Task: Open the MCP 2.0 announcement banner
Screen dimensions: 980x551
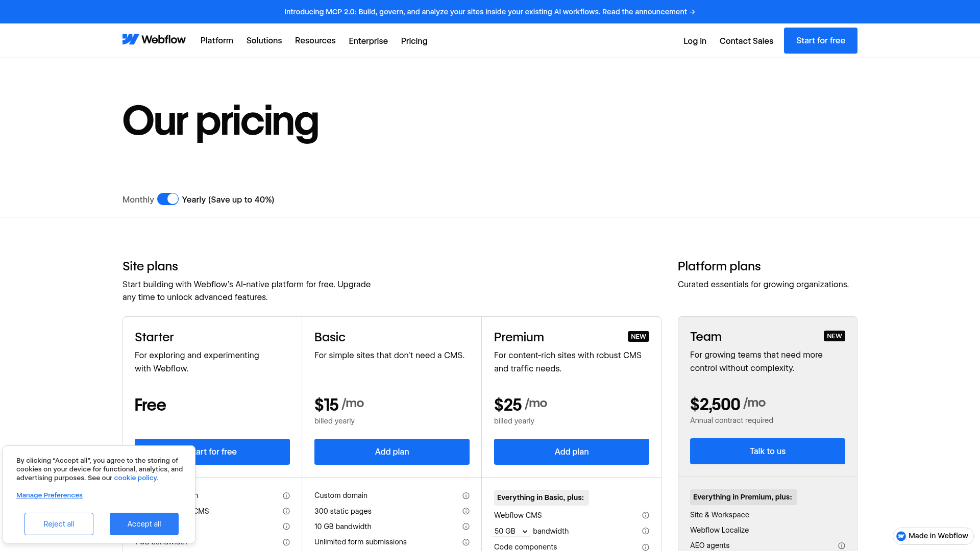Action: (x=490, y=12)
